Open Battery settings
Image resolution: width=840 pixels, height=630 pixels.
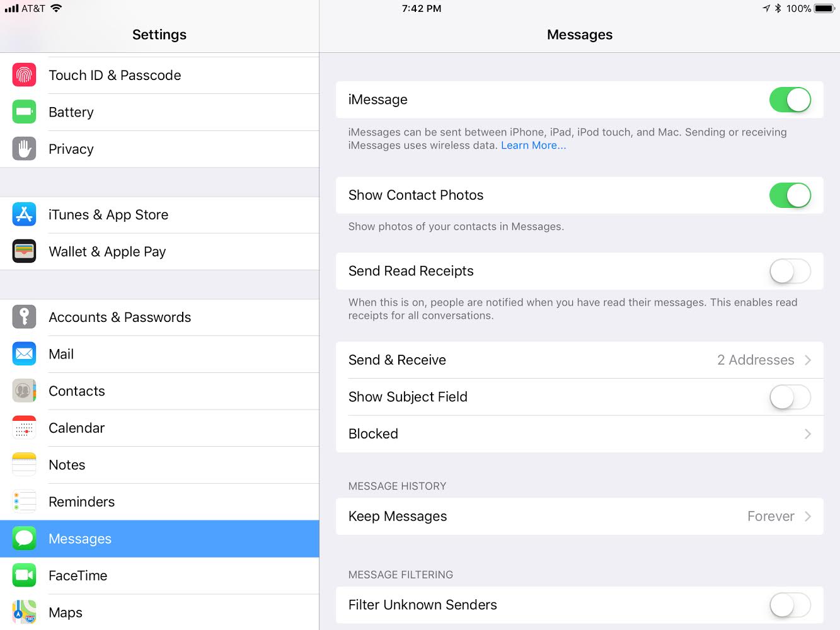pos(159,112)
